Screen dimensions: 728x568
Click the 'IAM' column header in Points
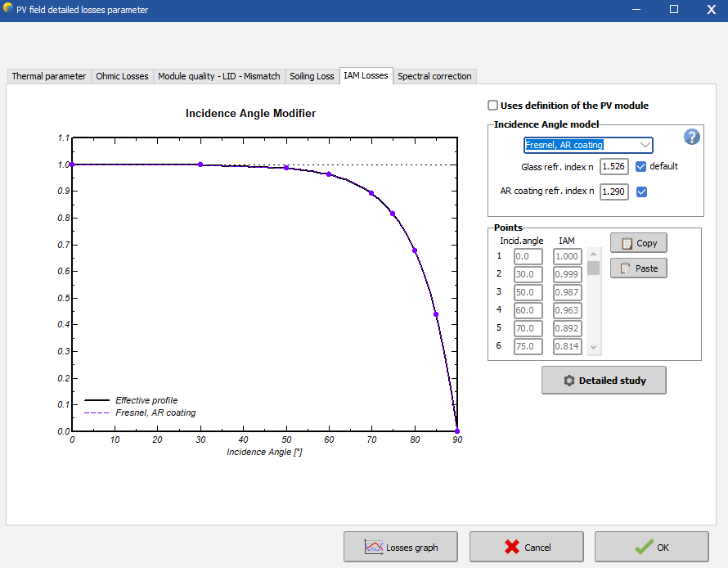(x=566, y=241)
